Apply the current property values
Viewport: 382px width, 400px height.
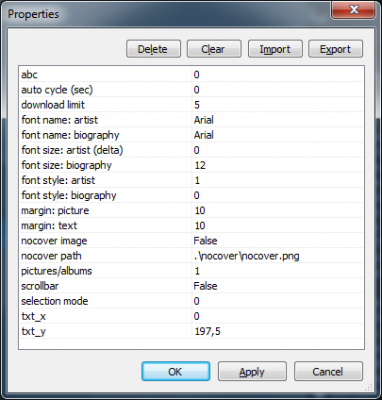(x=252, y=371)
